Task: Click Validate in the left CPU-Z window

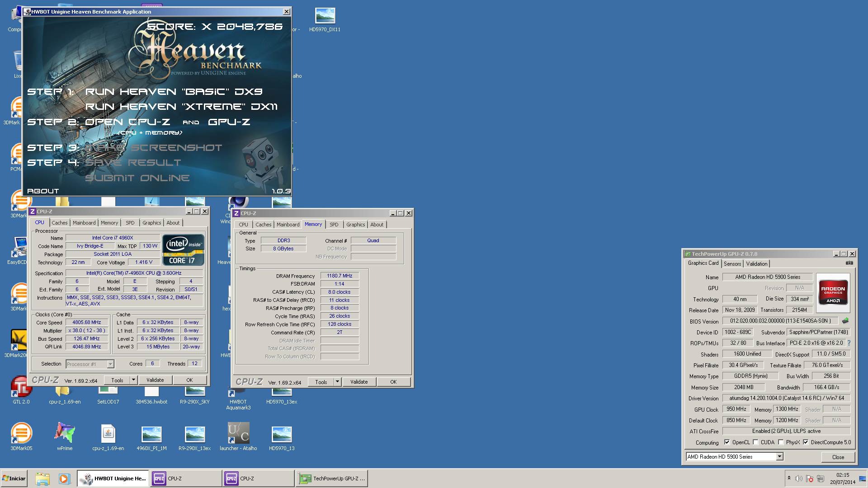Action: pyautogui.click(x=155, y=380)
